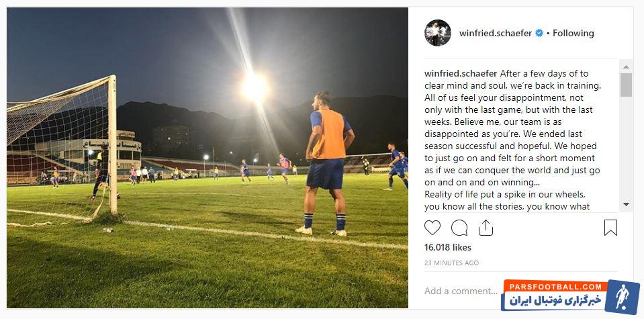644x319 pixels.
Task: Click bold winfried.schaefer name in caption
Action: click(461, 74)
